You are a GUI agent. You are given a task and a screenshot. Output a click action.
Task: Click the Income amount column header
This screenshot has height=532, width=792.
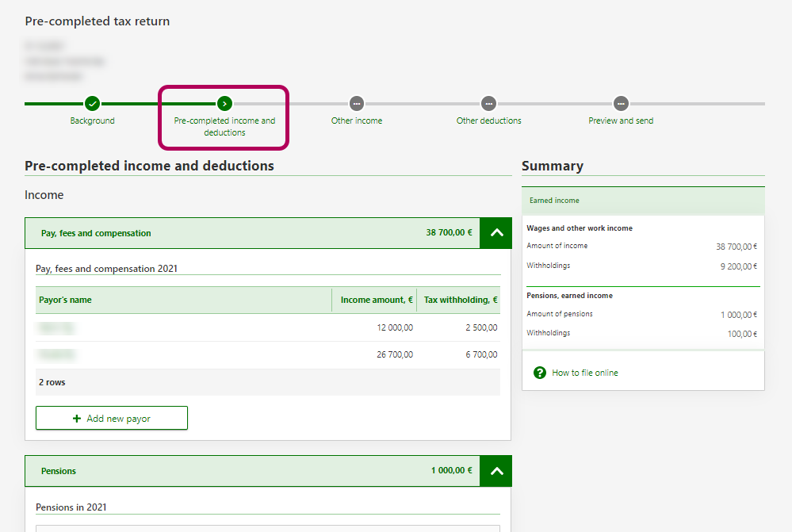[376, 300]
